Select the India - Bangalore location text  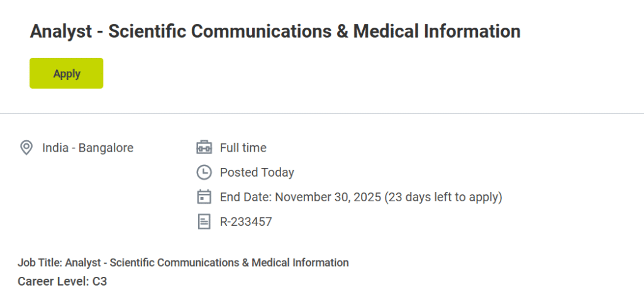click(x=87, y=148)
